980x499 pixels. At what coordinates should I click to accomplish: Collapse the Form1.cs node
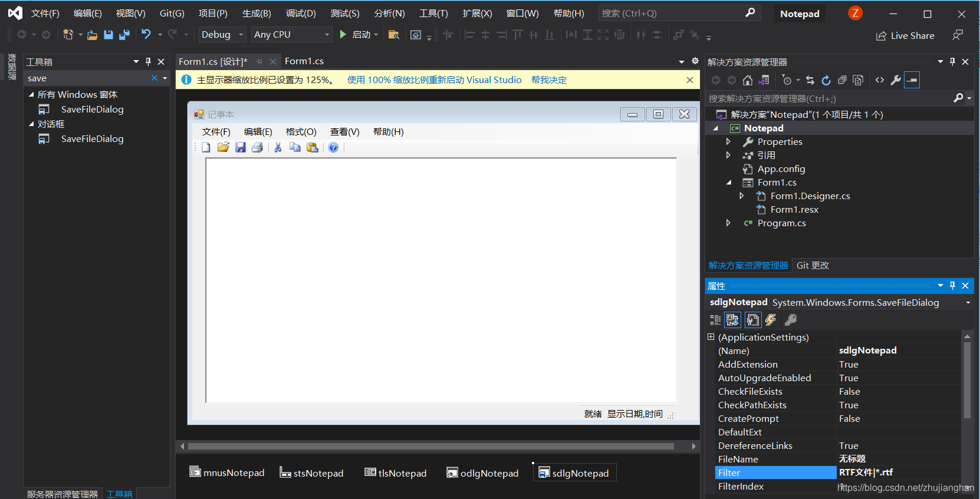(729, 183)
